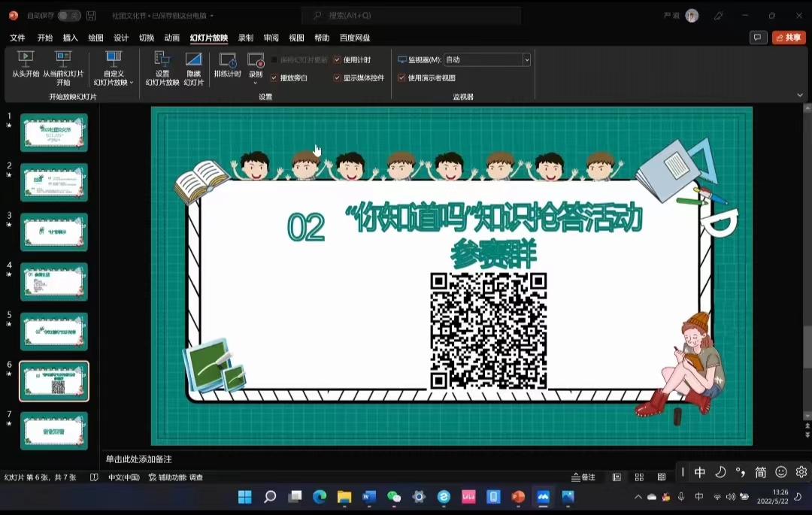Viewport: 812px width, 515px height.
Task: Open Baidu Netdisk (百度网盘) tab
Action: click(x=355, y=38)
